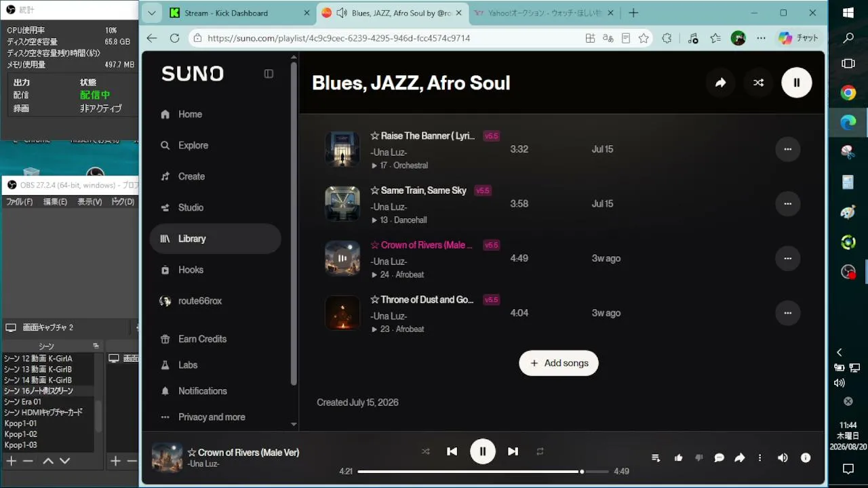Open OBS 表示(V) menu
Screen dimensions: 868x488
[90, 202]
